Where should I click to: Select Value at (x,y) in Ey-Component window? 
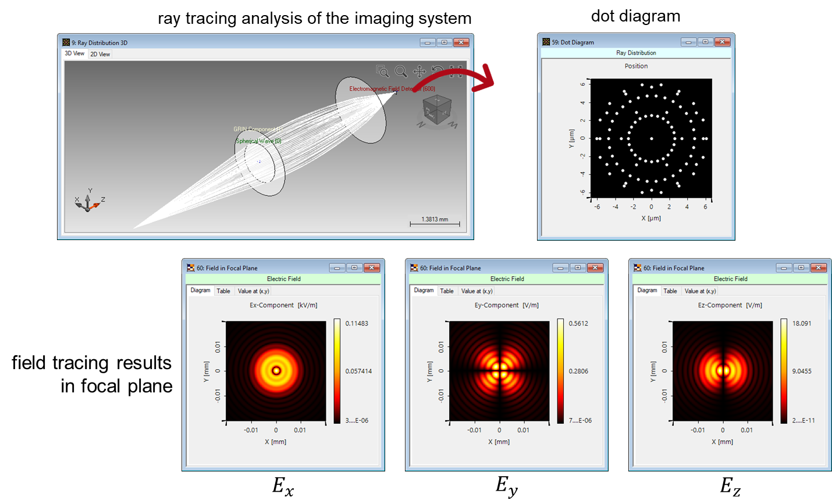point(477,291)
